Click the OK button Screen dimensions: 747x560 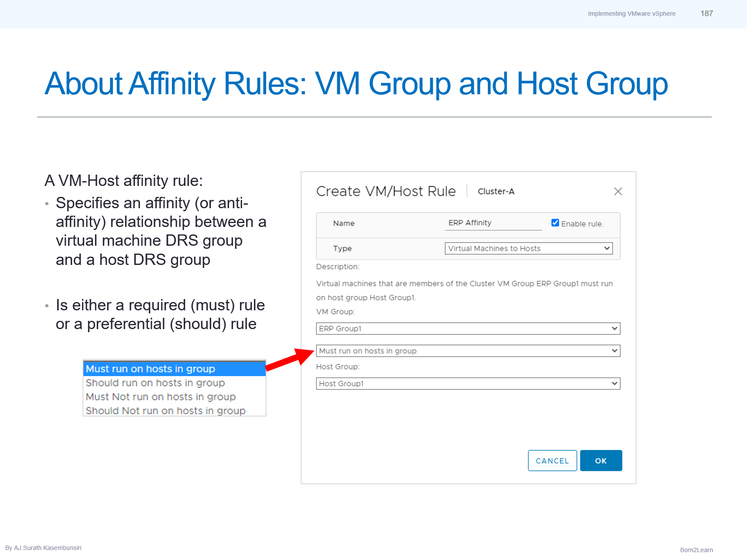click(601, 460)
